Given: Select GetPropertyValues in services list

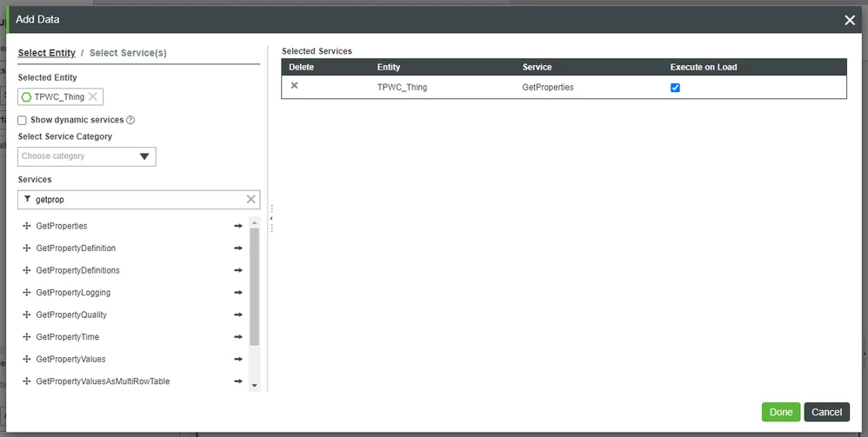Looking at the screenshot, I should tap(70, 359).
